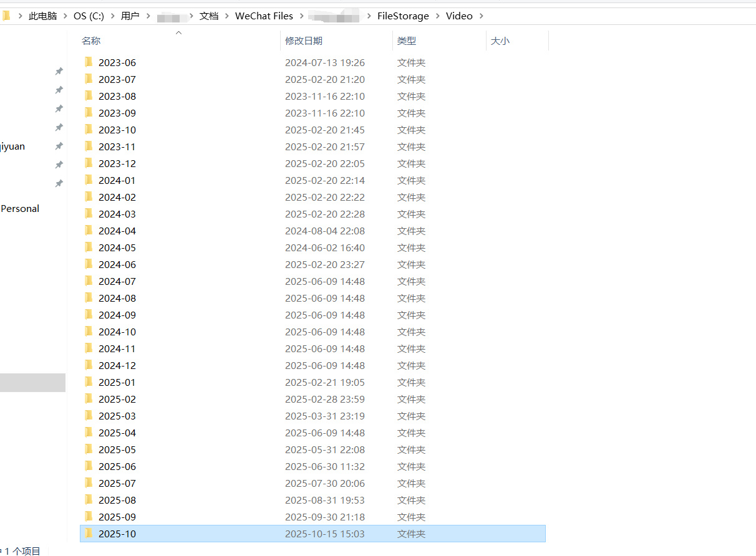Open chevron after Video breadcrumb

481,16
